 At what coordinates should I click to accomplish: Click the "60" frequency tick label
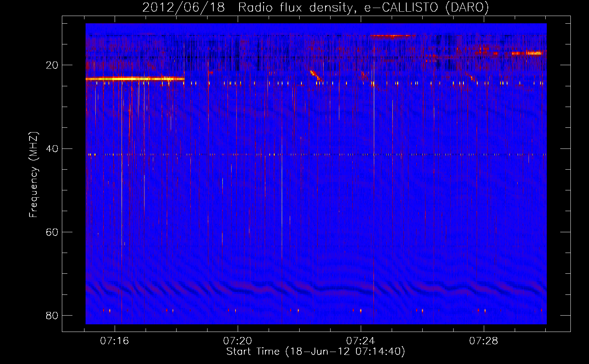(x=52, y=232)
